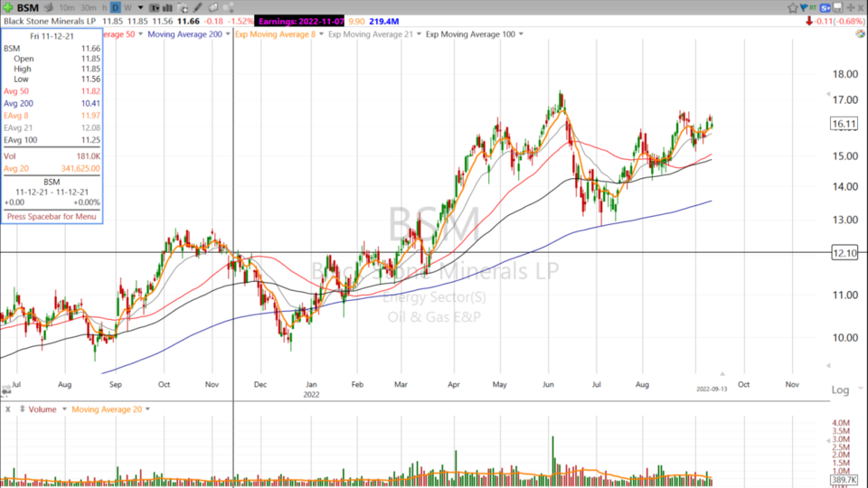Click the Exp Moving Average 8 label
Image resolution: width=868 pixels, height=488 pixels.
point(275,34)
